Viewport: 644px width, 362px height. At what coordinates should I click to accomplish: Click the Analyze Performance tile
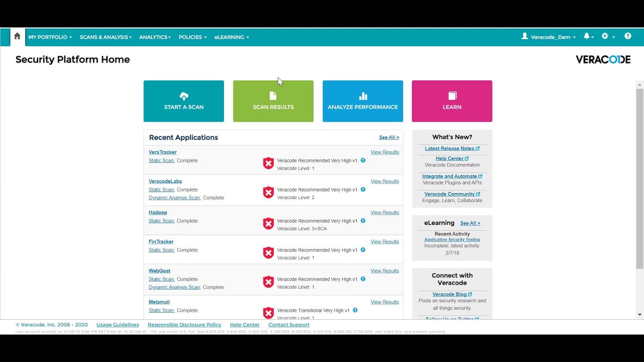[x=363, y=101]
